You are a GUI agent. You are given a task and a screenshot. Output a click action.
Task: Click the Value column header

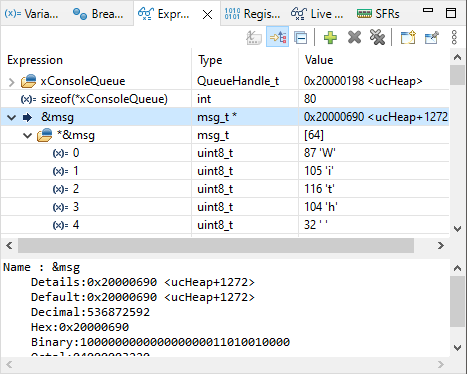pos(374,60)
